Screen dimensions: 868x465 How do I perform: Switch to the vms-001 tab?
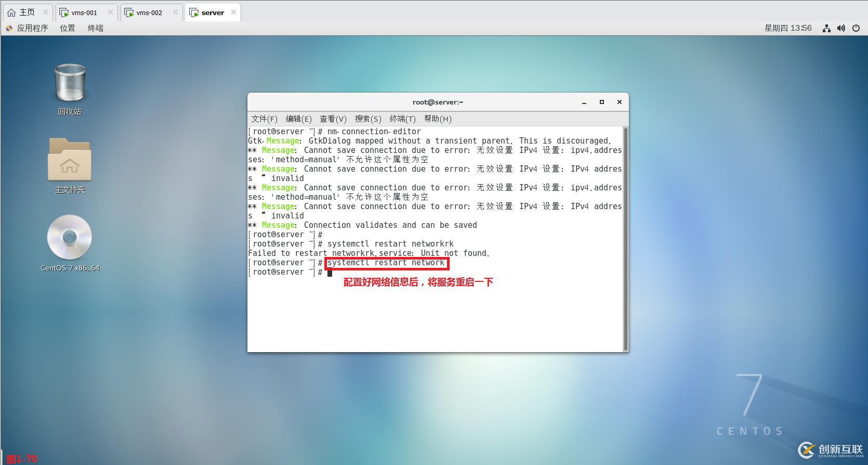pyautogui.click(x=85, y=12)
